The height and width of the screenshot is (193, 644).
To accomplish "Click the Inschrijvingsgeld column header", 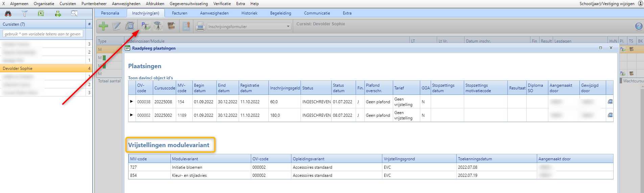I will point(285,88).
